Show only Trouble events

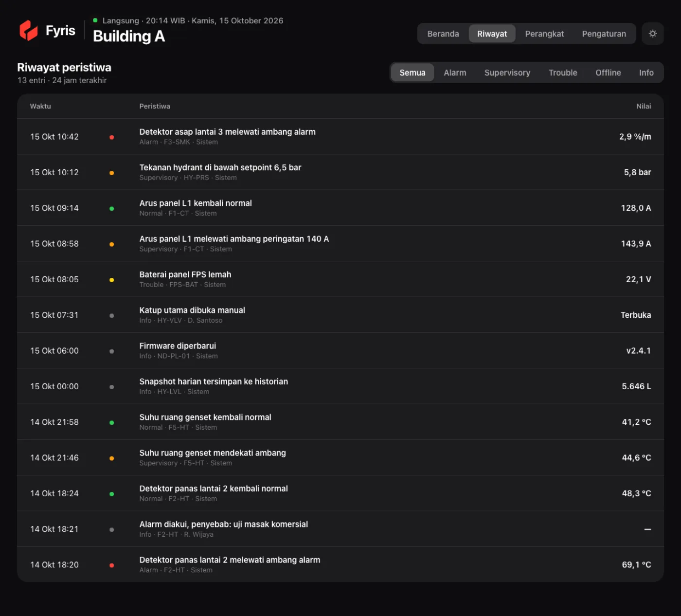pyautogui.click(x=563, y=72)
